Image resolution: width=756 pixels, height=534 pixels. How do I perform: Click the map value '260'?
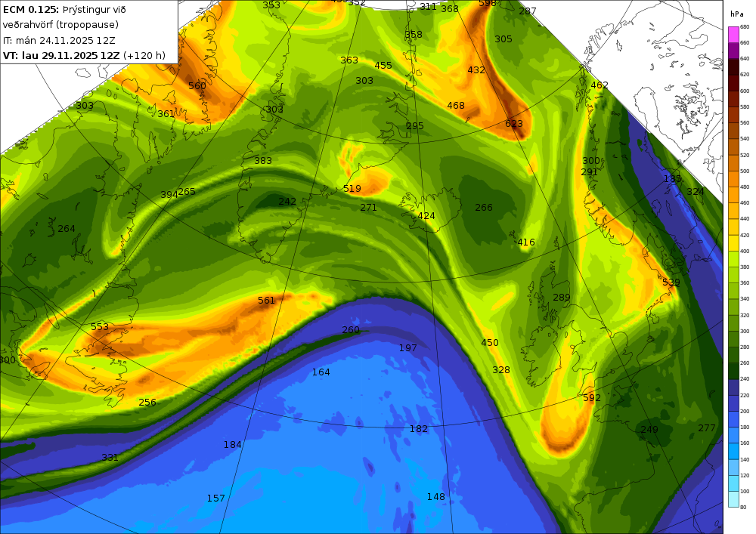pos(351,330)
